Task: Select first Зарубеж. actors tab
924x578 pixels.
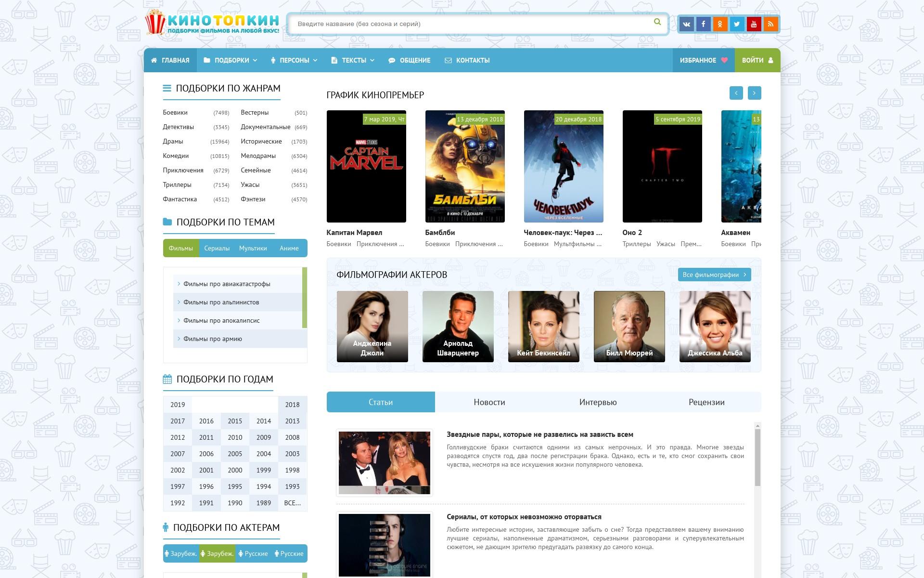Action: point(181,553)
